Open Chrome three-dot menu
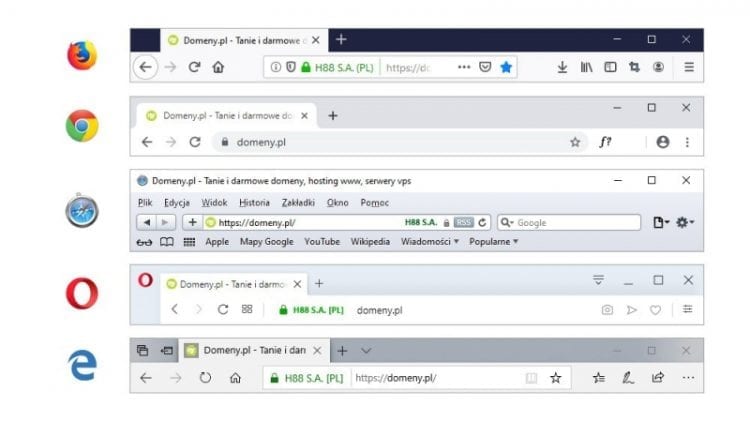Screen dimensions: 750x421 point(687,142)
